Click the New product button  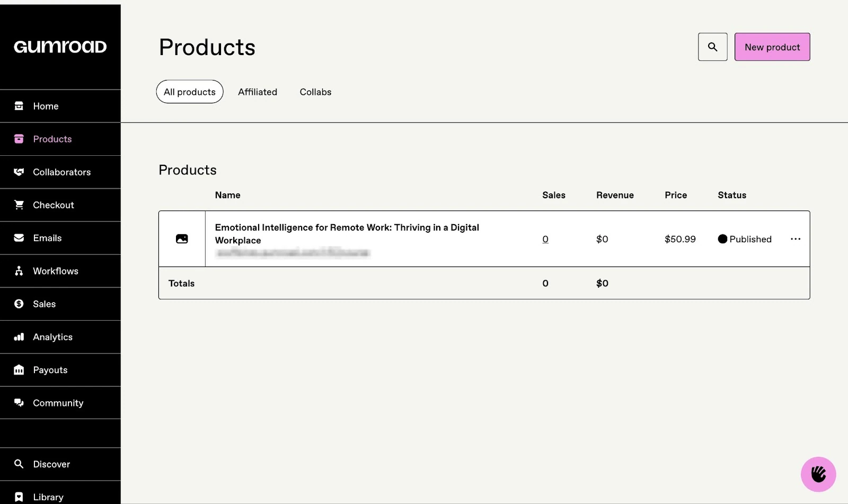click(772, 47)
